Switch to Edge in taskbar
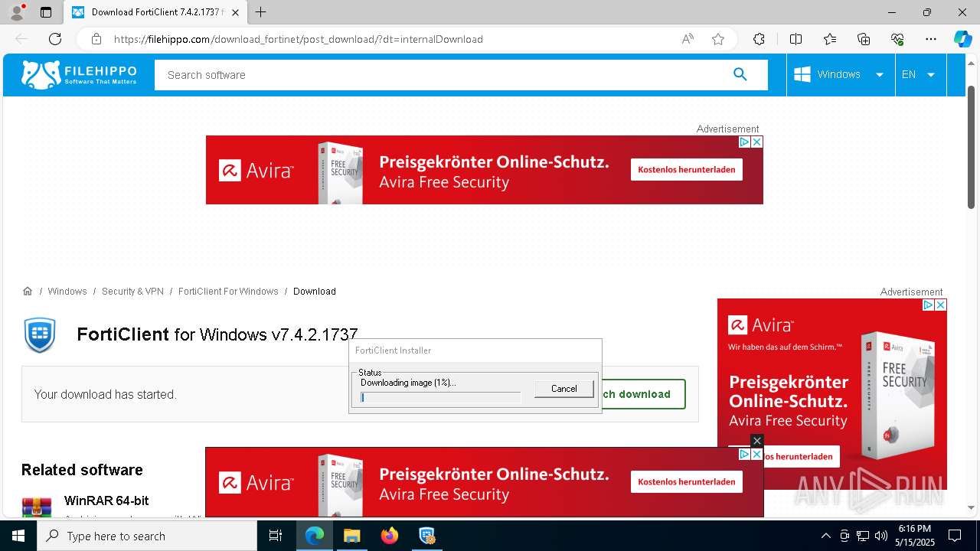The width and height of the screenshot is (980, 551). pyautogui.click(x=315, y=536)
